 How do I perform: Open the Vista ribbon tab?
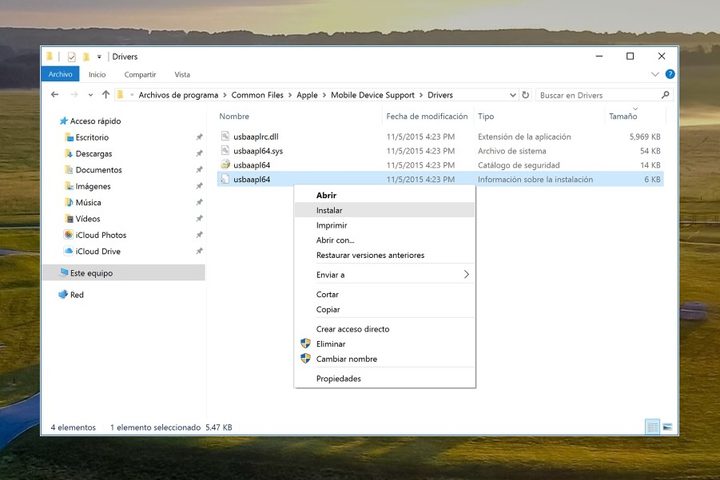[182, 74]
